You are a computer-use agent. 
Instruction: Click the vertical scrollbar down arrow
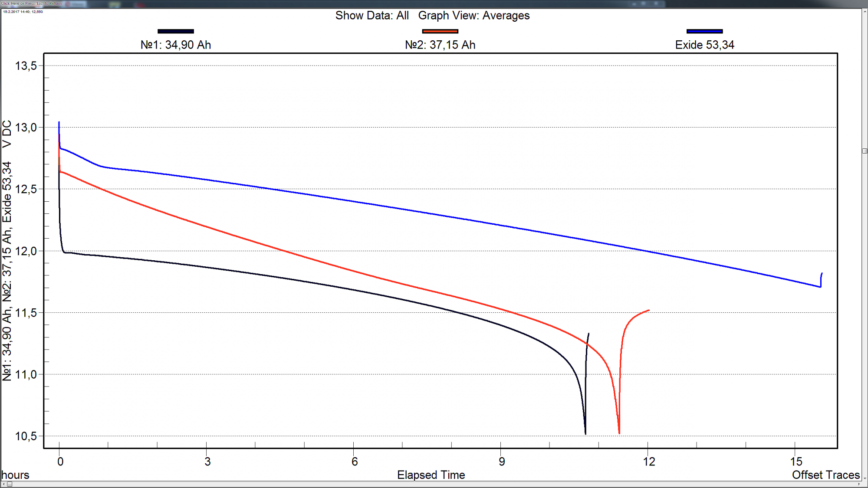[x=865, y=478]
